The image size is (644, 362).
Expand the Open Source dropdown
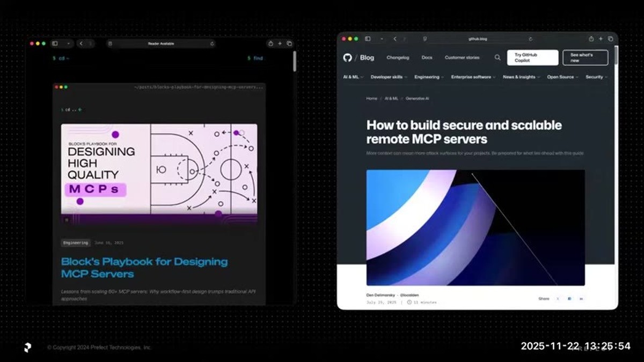[563, 77]
